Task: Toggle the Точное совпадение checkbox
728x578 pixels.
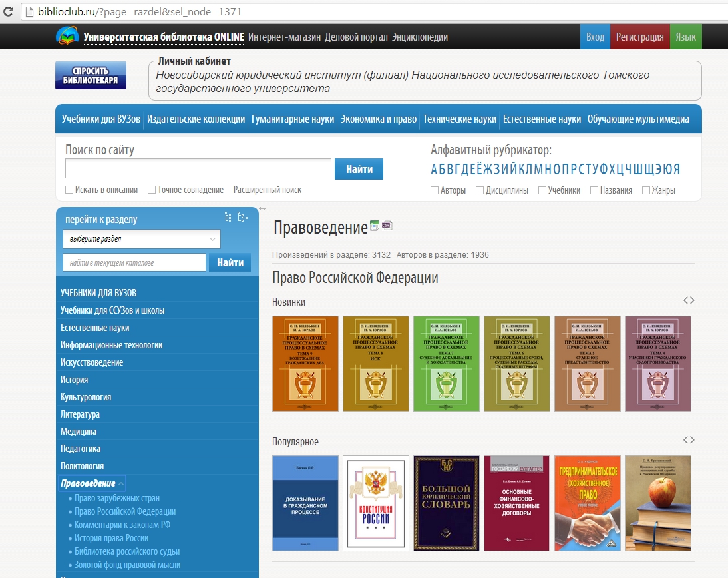Action: point(152,190)
